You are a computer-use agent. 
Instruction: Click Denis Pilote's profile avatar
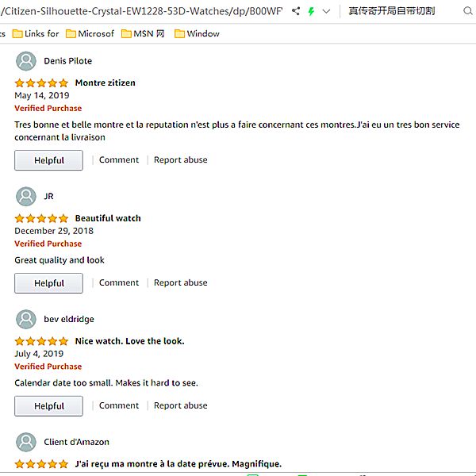26,61
